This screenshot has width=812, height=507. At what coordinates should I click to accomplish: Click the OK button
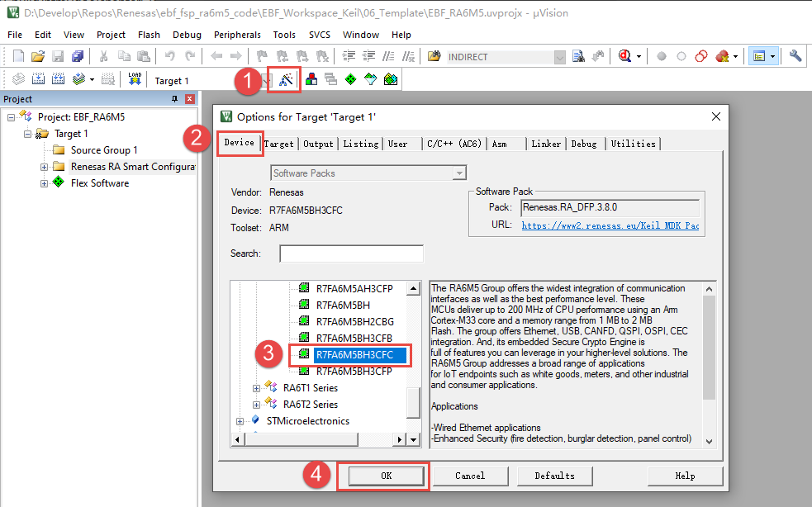click(x=387, y=476)
